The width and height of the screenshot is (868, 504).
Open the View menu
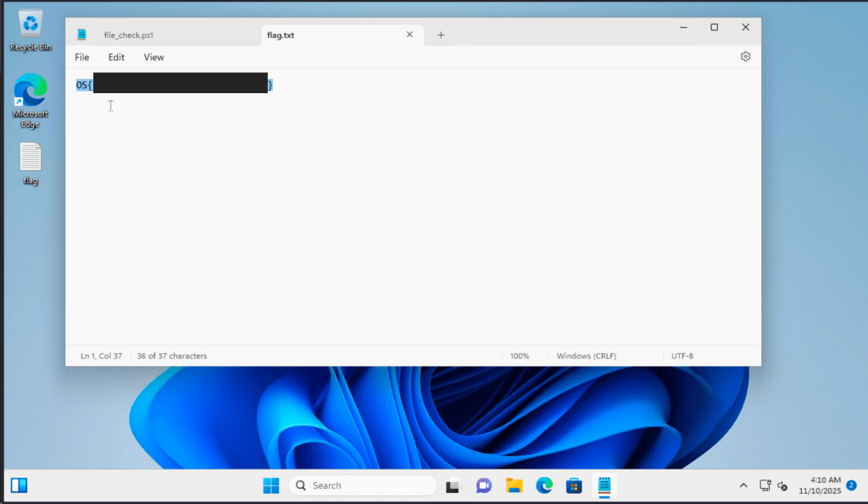[153, 58]
